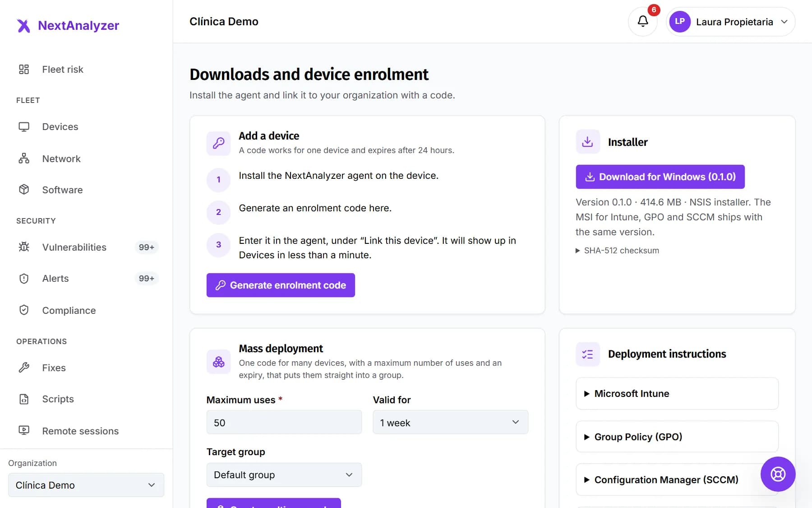Click the Software package icon
812x508 pixels.
click(24, 190)
